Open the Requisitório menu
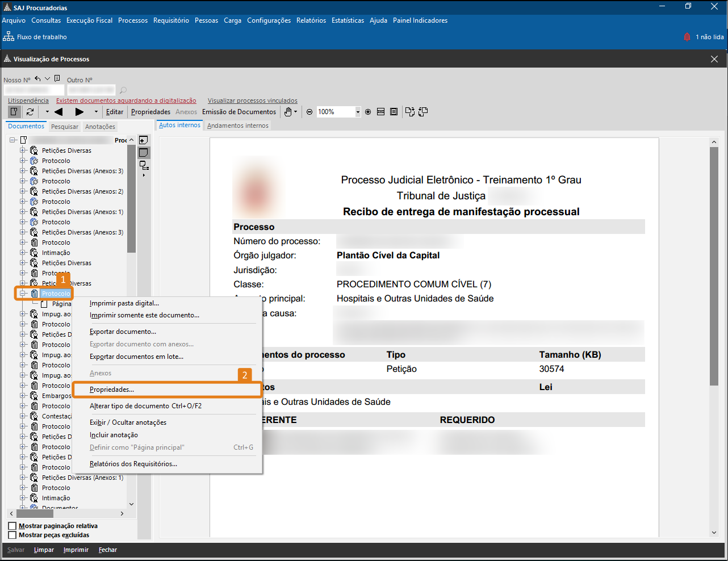The width and height of the screenshot is (728, 561). point(171,20)
